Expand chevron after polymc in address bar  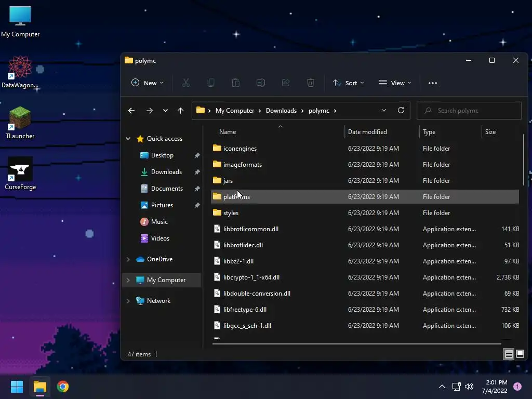(x=335, y=111)
